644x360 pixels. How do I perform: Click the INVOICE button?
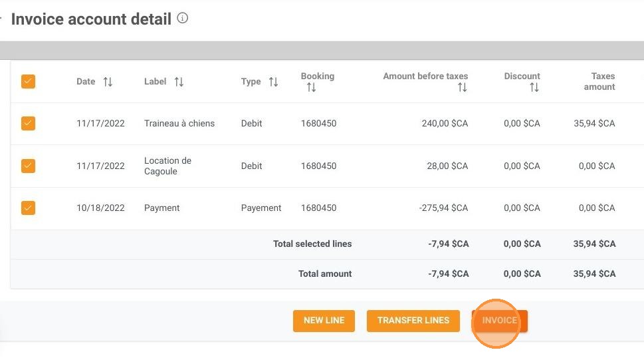(x=499, y=321)
